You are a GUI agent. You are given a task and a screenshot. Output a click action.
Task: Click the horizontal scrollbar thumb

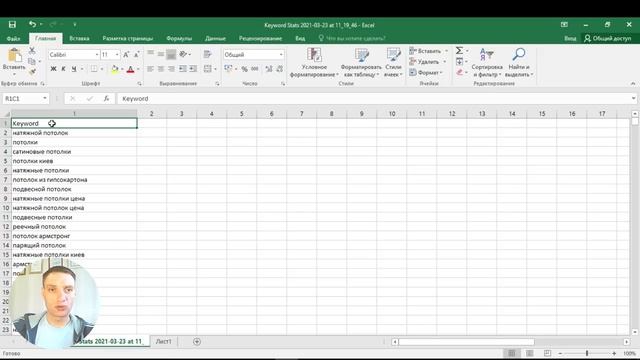pos(467,342)
